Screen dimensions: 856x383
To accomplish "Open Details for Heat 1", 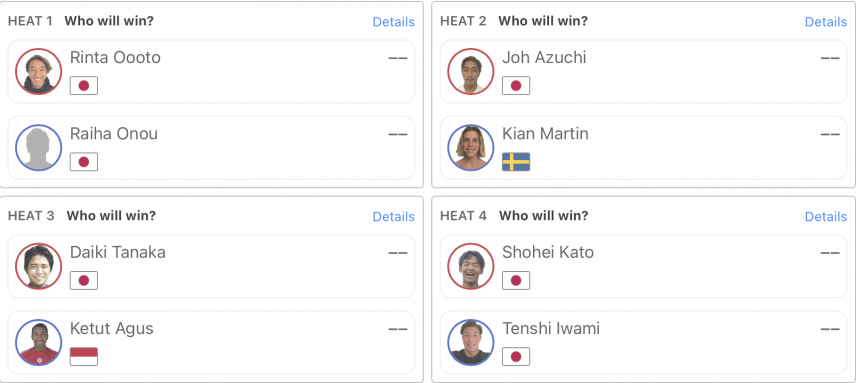I will point(394,22).
